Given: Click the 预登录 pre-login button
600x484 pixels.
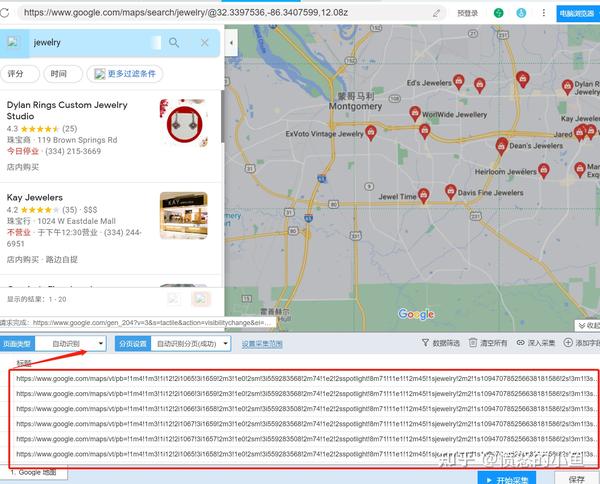Looking at the screenshot, I should (467, 13).
